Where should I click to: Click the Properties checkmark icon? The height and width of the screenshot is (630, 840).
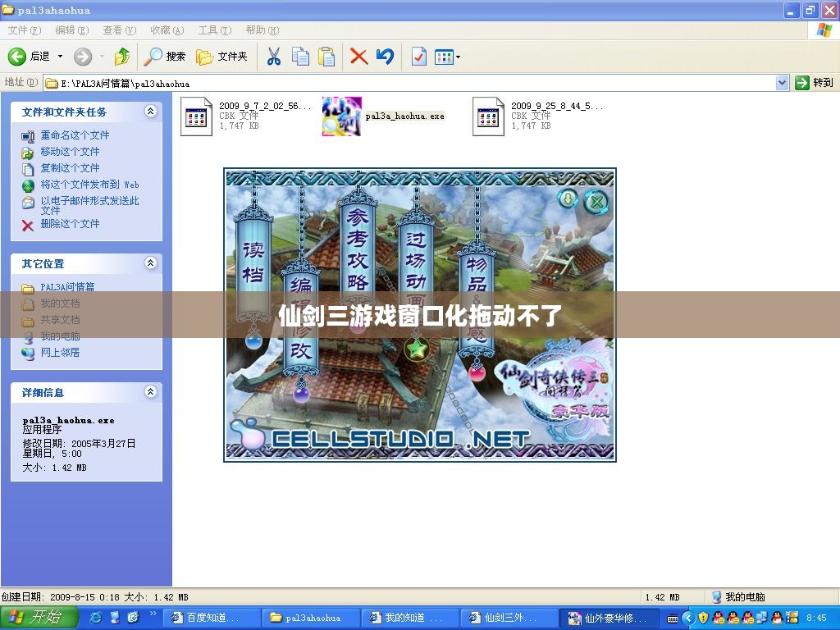pos(418,57)
